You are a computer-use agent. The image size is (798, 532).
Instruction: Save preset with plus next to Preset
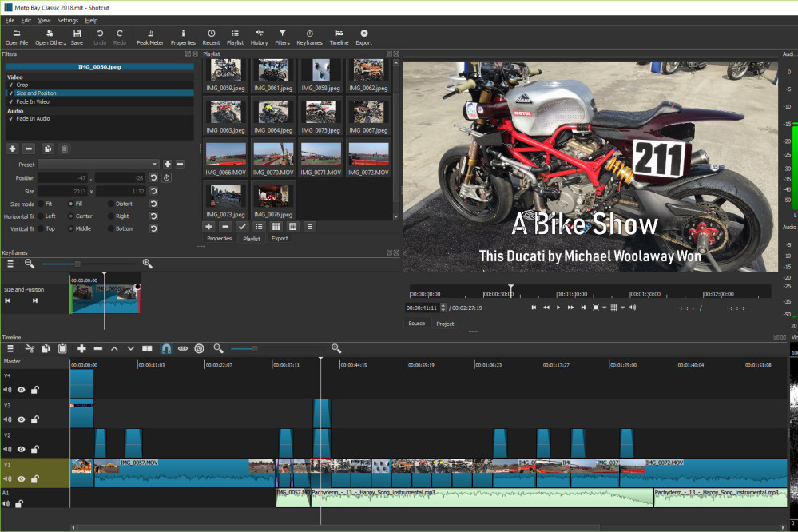click(167, 164)
